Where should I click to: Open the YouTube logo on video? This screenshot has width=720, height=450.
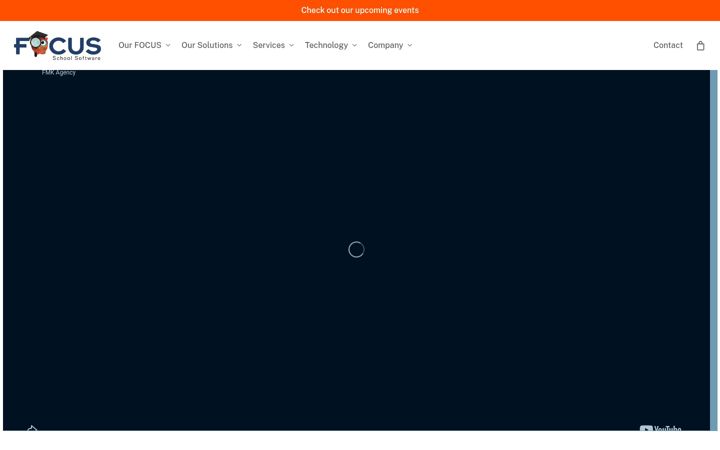[x=660, y=428]
